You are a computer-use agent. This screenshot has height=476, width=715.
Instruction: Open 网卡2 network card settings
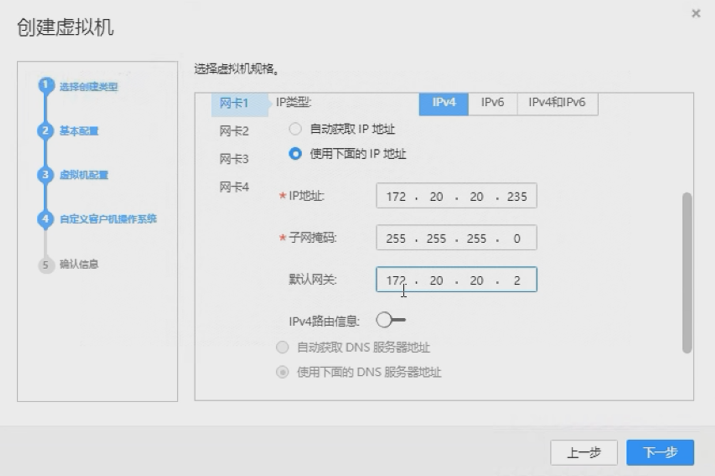click(234, 131)
